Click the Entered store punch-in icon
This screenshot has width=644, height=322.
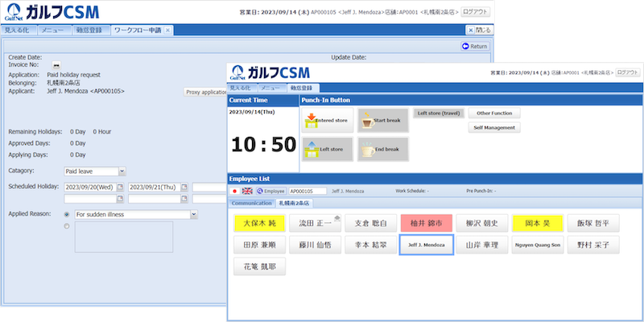(312, 120)
